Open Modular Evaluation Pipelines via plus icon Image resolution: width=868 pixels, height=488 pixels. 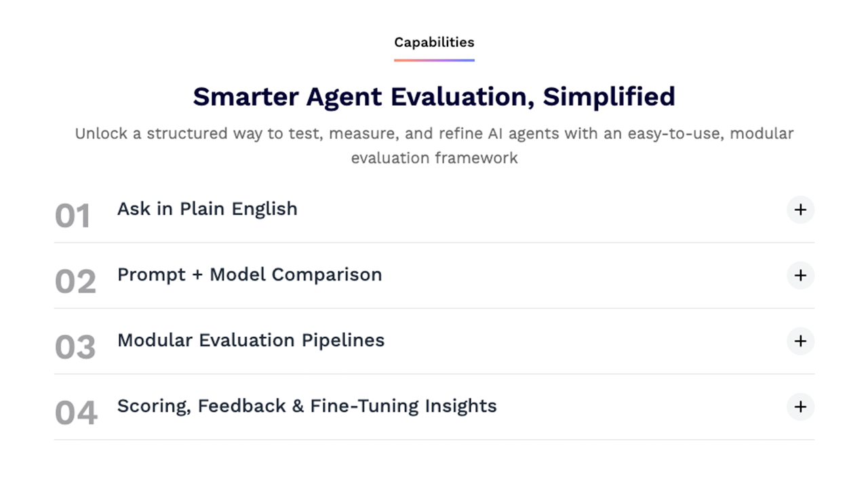[800, 341]
